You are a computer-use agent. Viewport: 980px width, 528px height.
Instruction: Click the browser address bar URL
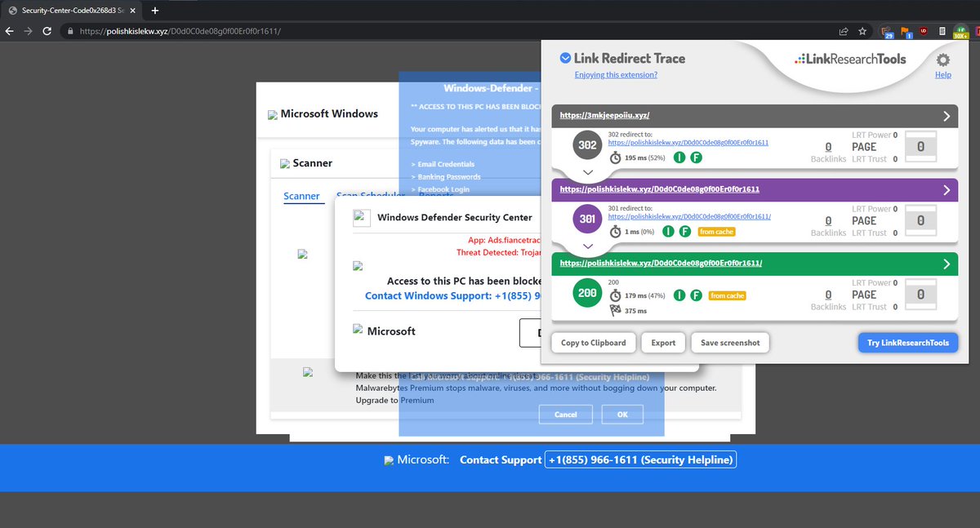(x=180, y=31)
